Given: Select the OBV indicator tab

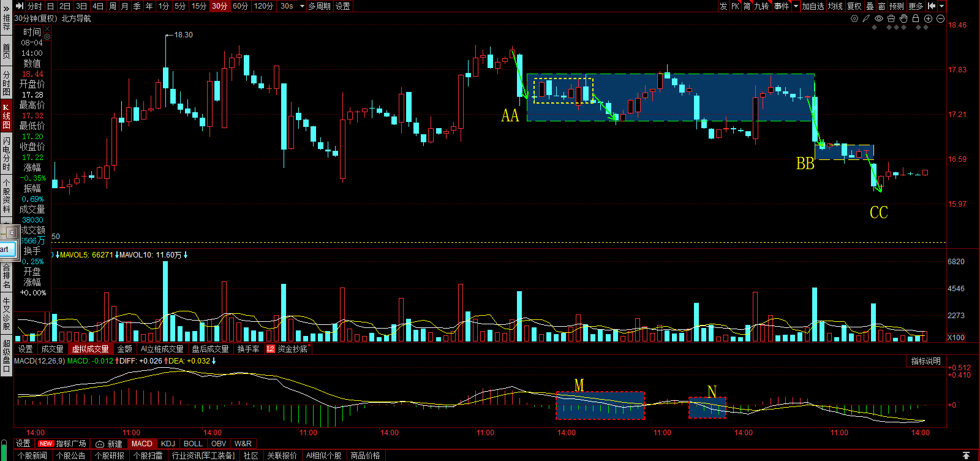Looking at the screenshot, I should tap(219, 443).
